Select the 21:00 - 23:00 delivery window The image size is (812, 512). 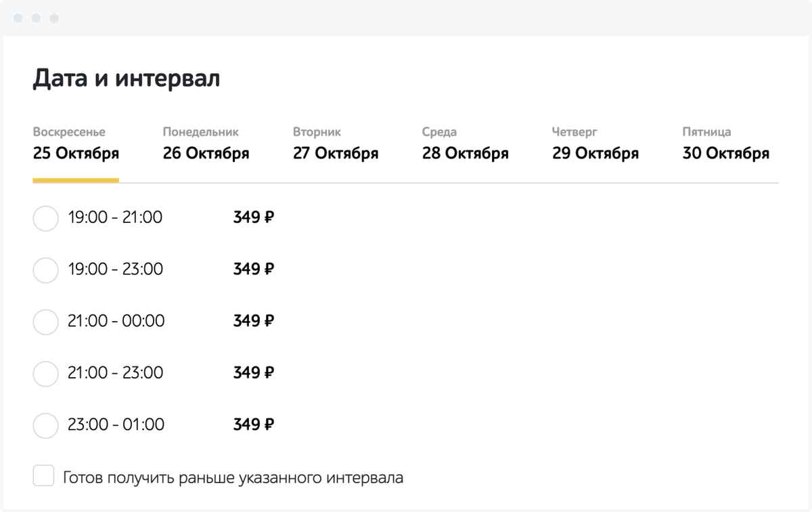[45, 374]
